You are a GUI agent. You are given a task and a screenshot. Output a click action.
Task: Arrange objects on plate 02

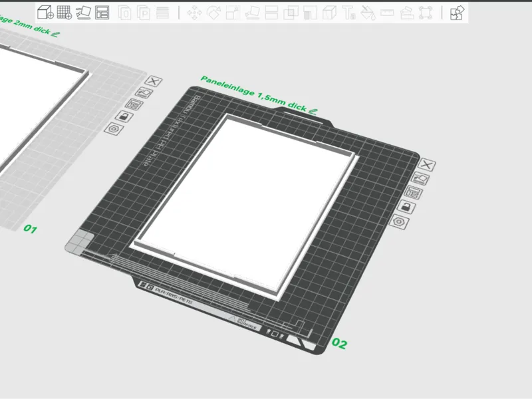coord(413,193)
